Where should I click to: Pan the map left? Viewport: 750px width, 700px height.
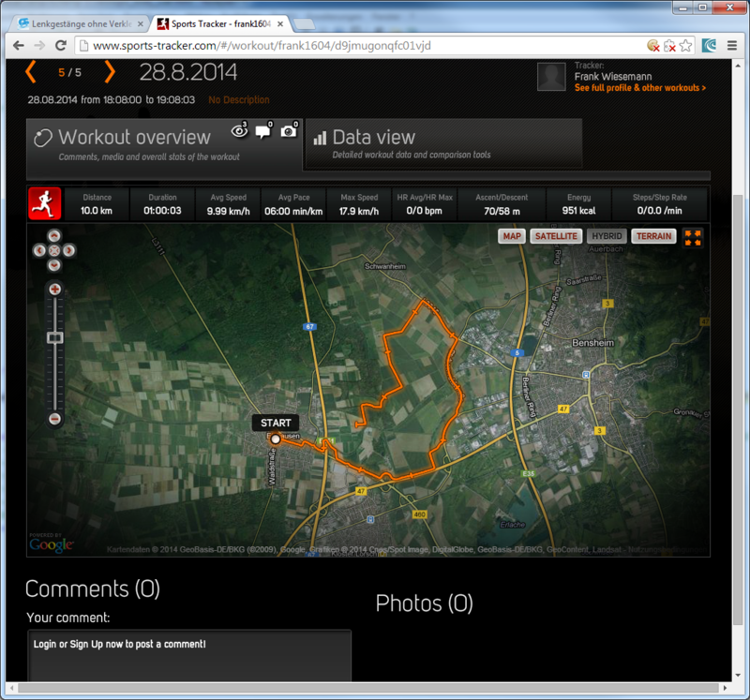[x=39, y=250]
